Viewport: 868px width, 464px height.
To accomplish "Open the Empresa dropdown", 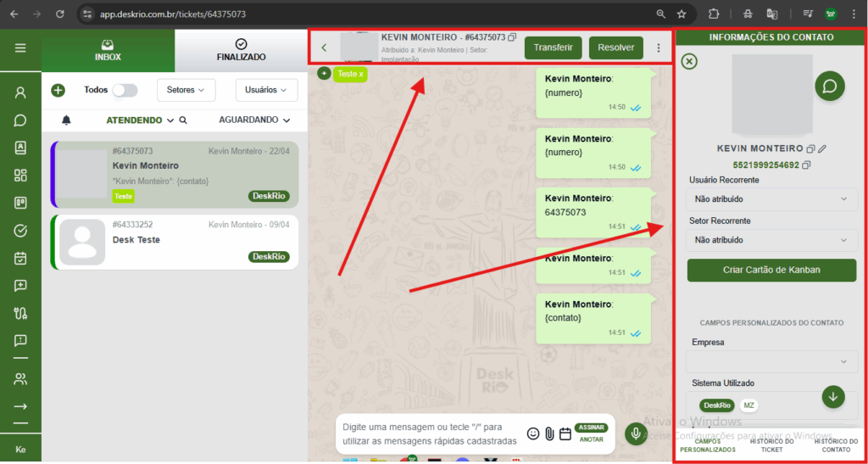I will 771,361.
